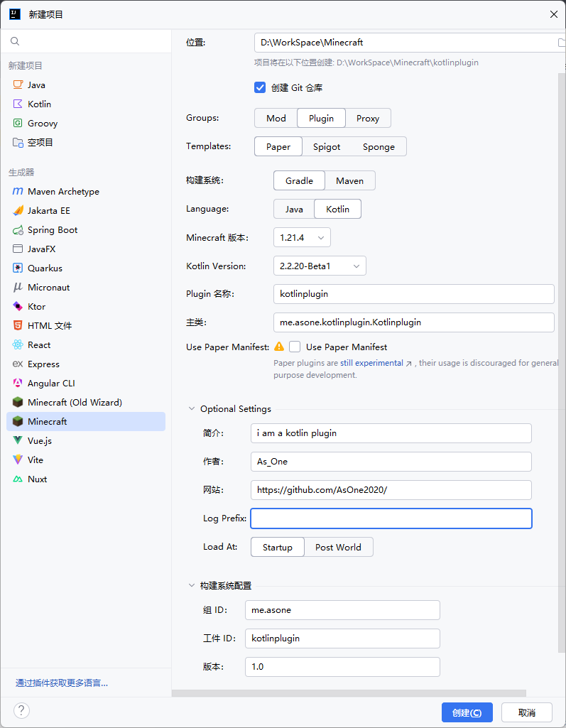566x728 pixels.
Task: Focus the Plugin name field
Action: (x=414, y=294)
